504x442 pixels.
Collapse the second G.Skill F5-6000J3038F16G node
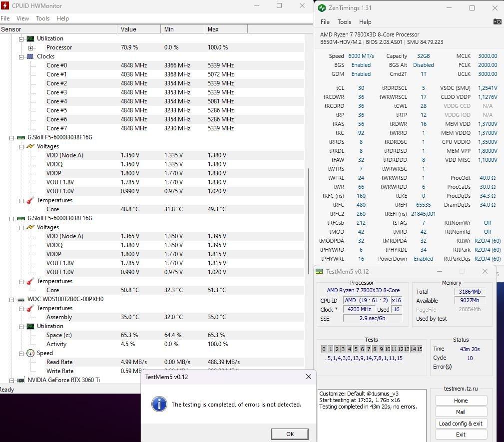click(12, 219)
